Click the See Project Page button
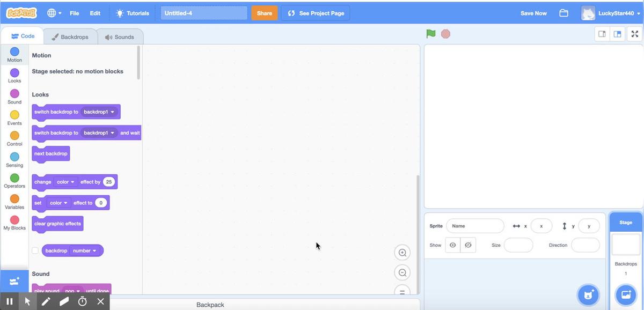The height and width of the screenshot is (310, 644). pos(316,13)
